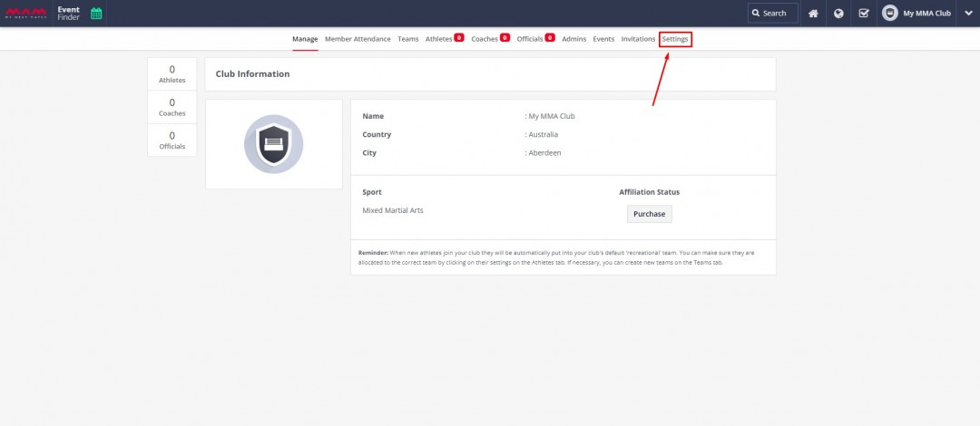Image resolution: width=980 pixels, height=426 pixels.
Task: Click the Athletes tab's red count badge
Action: point(459,37)
